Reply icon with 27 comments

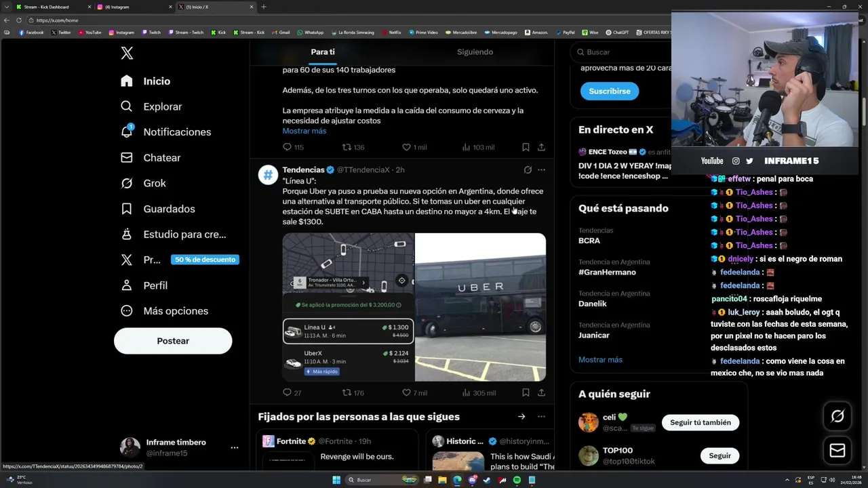pos(287,392)
